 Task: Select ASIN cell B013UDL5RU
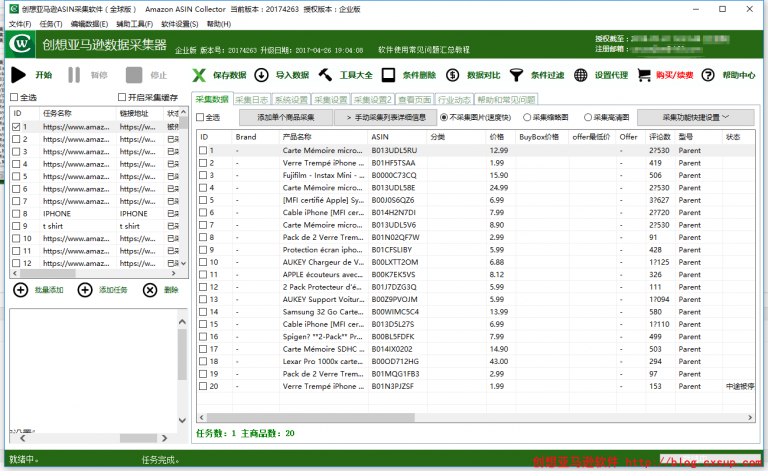(394, 150)
